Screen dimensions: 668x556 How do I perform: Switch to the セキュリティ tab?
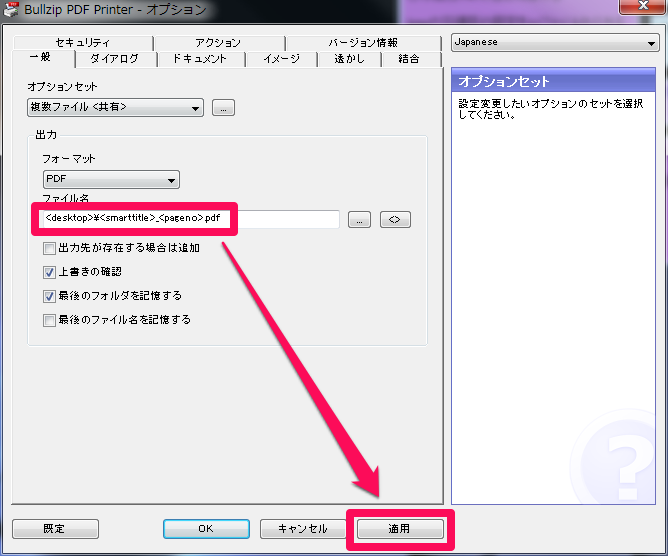tap(83, 43)
